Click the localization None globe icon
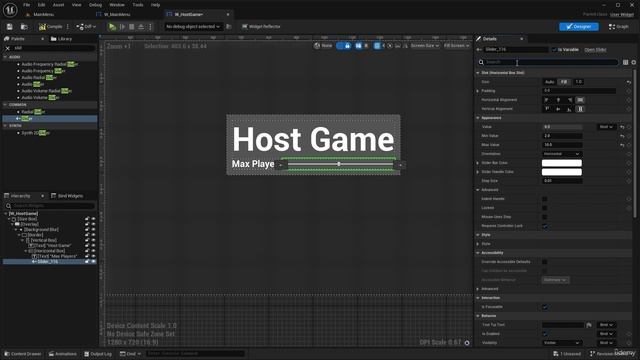 323,46
